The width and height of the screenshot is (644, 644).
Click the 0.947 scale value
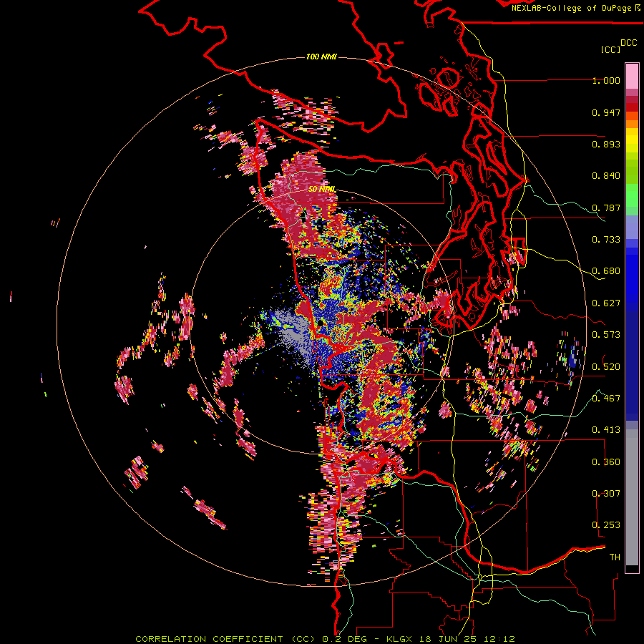606,112
